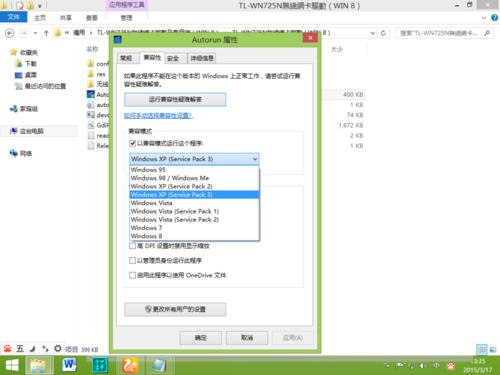This screenshot has width=500, height=375.
Task: Open the Details tab in properties
Action: [202, 58]
